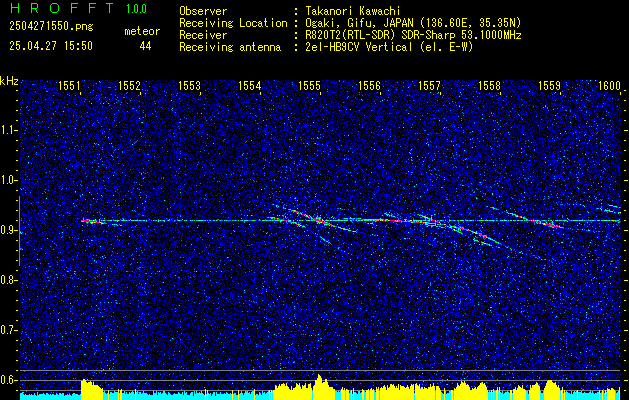Click the 0.6 frequency axis label
This screenshot has height=400, width=629.
8,380
